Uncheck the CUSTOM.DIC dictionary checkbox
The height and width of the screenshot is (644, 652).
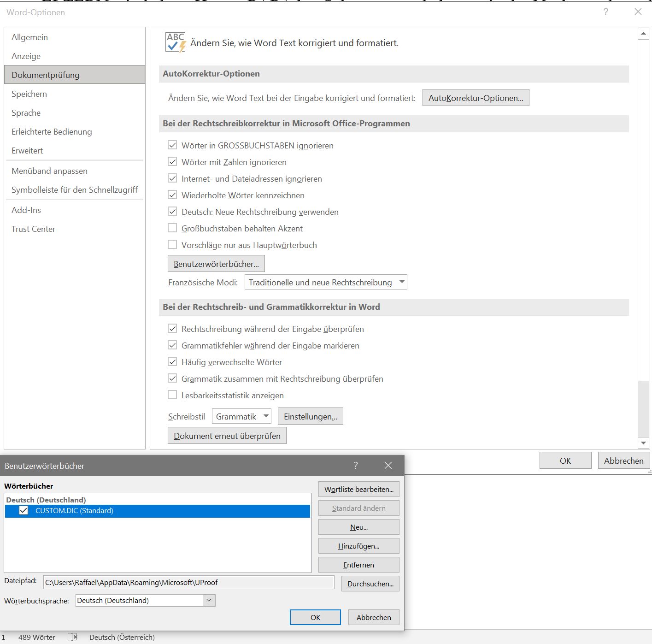click(23, 511)
